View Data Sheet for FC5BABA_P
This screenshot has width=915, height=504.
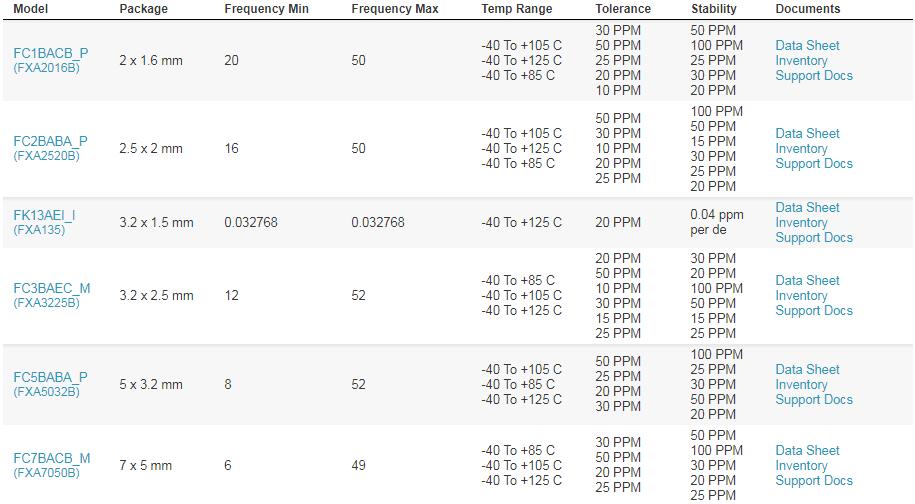807,369
